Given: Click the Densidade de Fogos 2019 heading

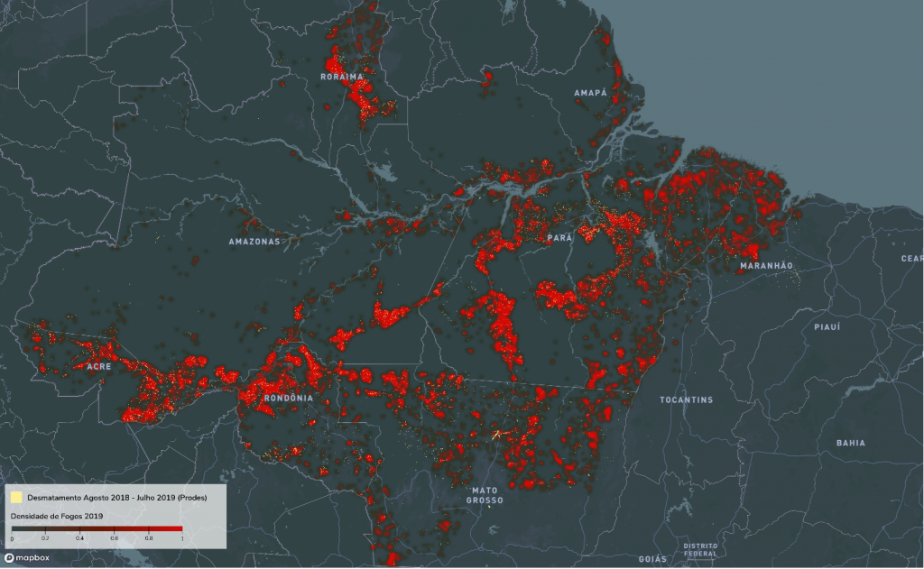Looking at the screenshot, I should pyautogui.click(x=57, y=516).
